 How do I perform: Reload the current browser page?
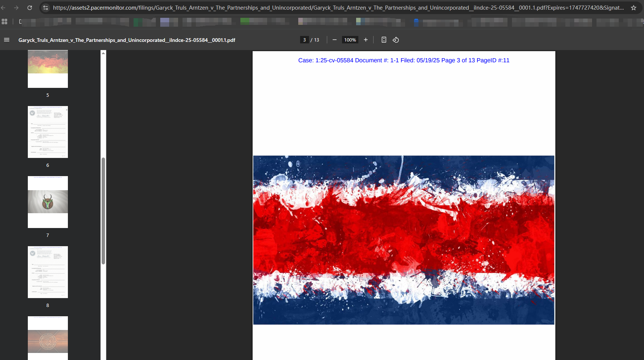(x=30, y=7)
